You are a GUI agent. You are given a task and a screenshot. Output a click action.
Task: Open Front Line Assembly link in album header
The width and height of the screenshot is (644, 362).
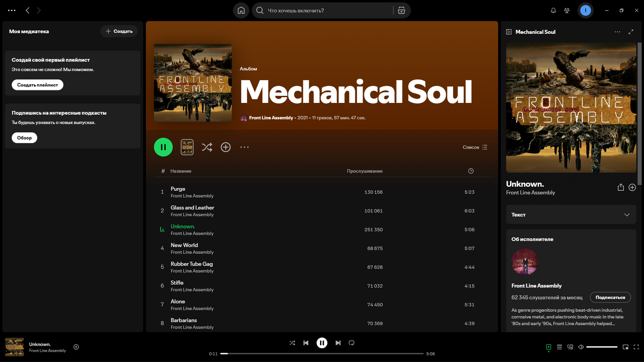click(271, 118)
